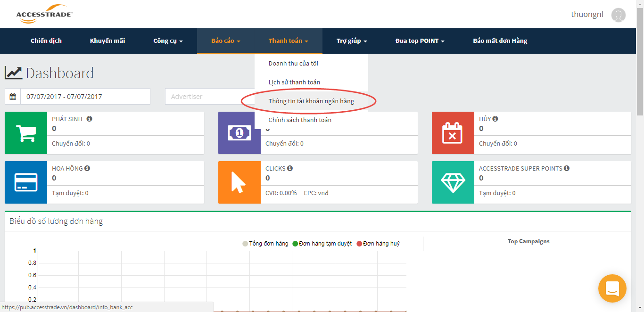
Task: Click the info icon beside PHÁT SINH
Action: click(x=89, y=119)
